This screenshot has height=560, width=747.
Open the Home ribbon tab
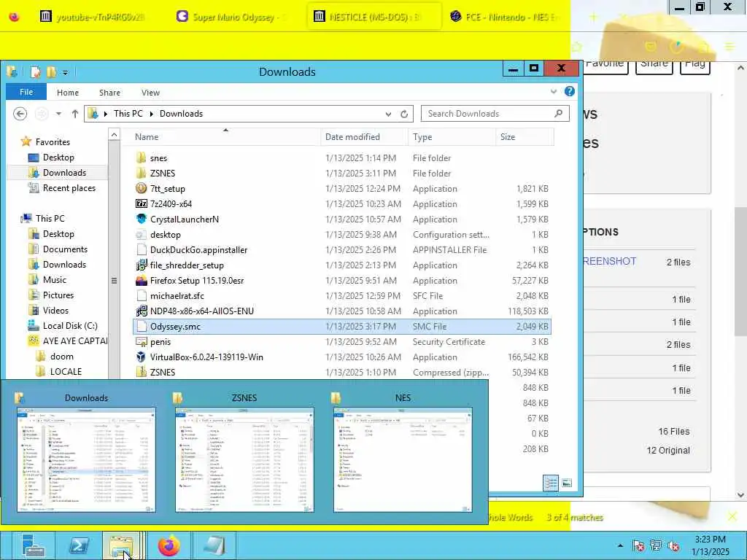68,93
